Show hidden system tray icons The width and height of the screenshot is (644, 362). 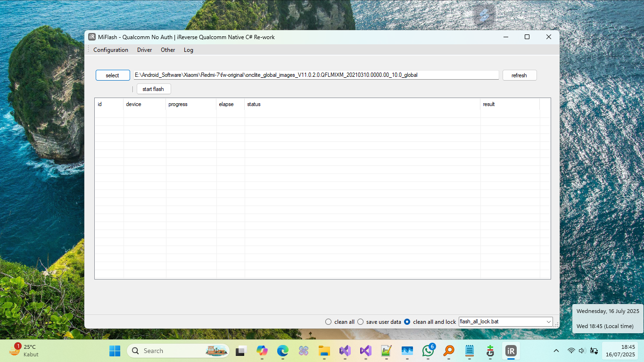pos(556,351)
